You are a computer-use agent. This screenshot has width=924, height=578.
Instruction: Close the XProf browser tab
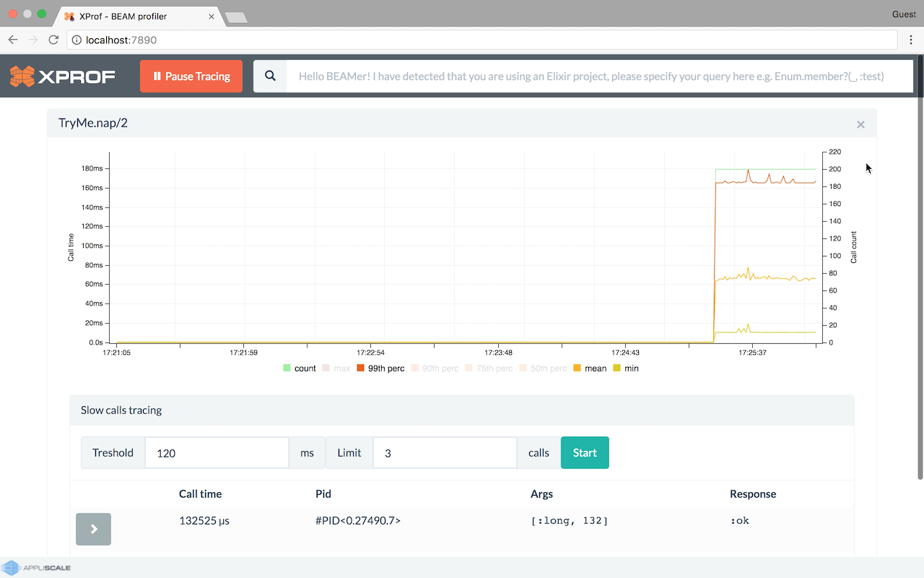(210, 16)
